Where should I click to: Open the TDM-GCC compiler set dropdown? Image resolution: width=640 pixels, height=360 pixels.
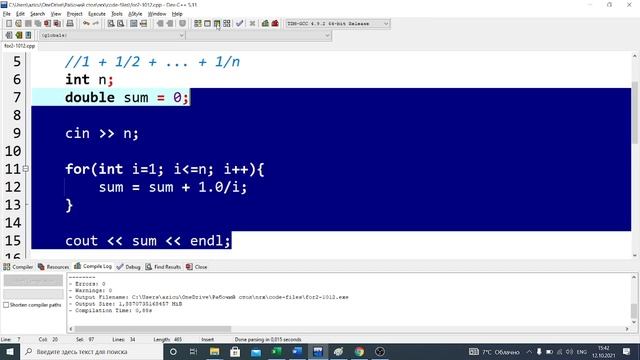point(337,24)
